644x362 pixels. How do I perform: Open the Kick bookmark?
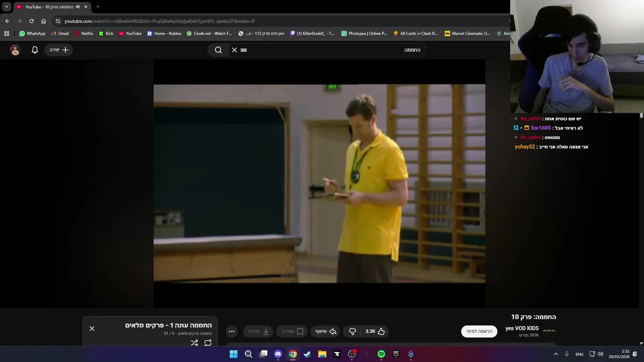(106, 34)
